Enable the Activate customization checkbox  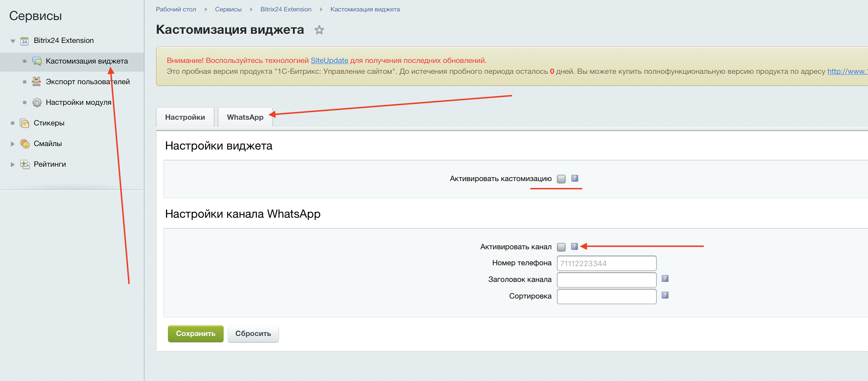561,179
